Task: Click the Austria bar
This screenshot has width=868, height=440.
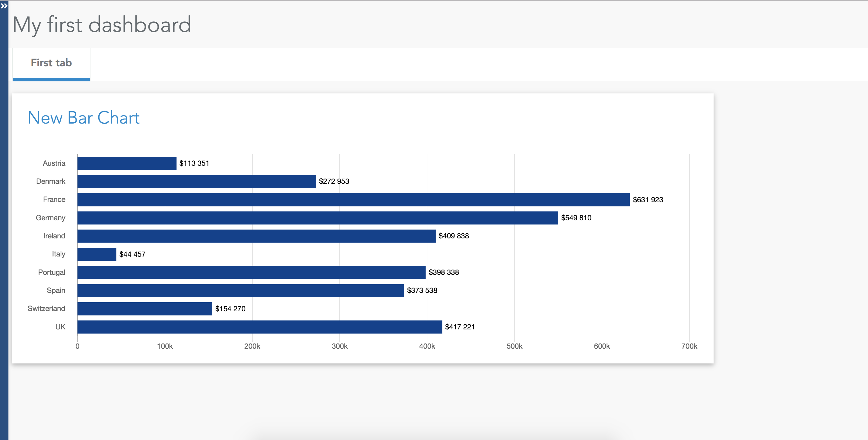Action: pyautogui.click(x=127, y=163)
